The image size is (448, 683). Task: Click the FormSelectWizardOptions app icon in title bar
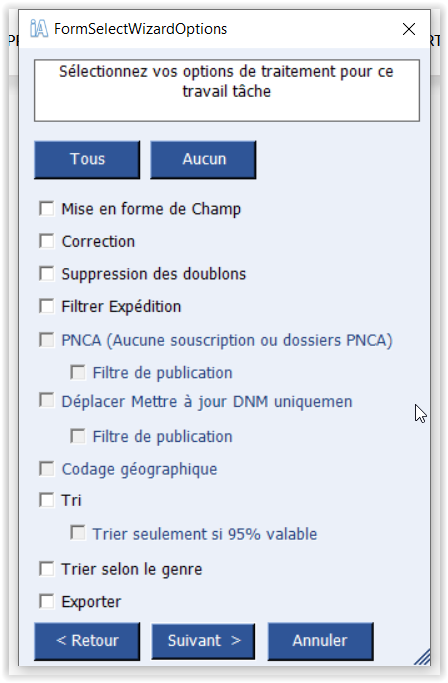[39, 29]
